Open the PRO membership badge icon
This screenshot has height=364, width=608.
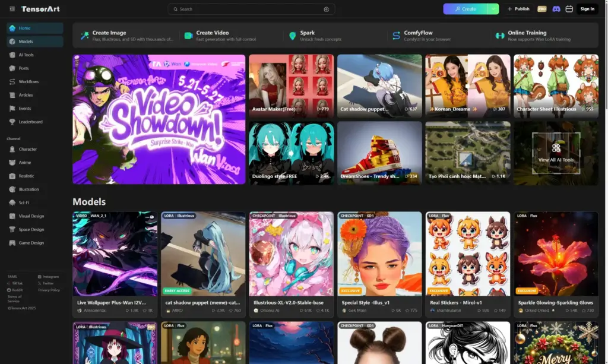tap(541, 9)
